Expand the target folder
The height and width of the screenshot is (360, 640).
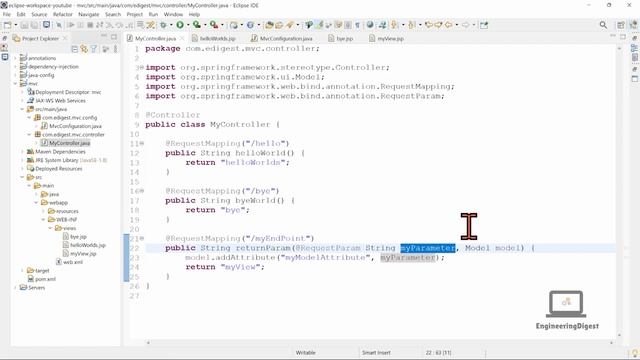coord(22,271)
